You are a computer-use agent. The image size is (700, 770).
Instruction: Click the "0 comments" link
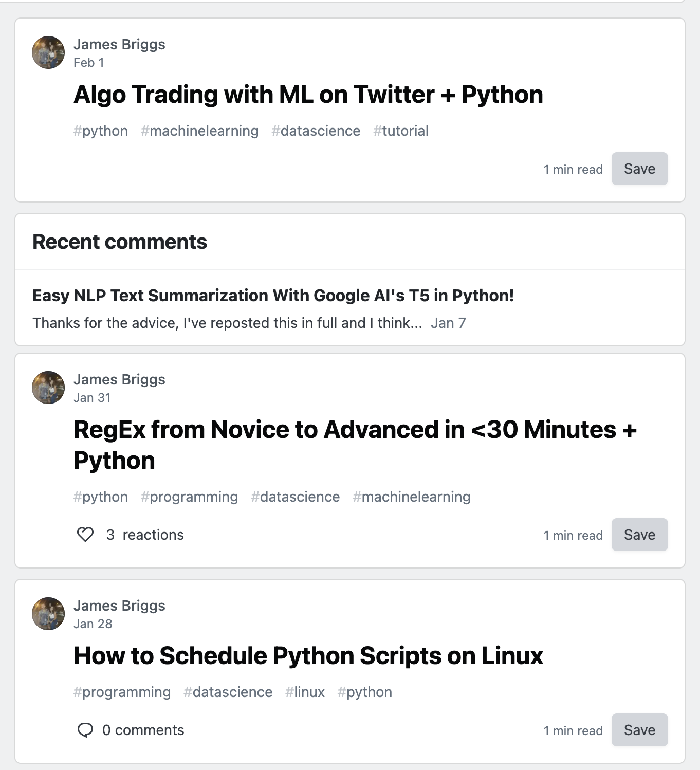pos(143,730)
